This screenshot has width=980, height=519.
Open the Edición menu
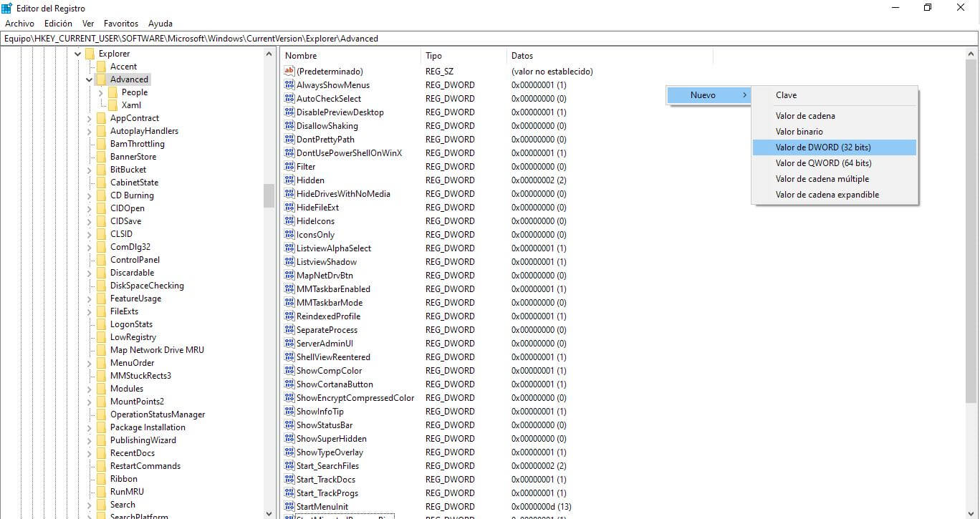[x=58, y=24]
